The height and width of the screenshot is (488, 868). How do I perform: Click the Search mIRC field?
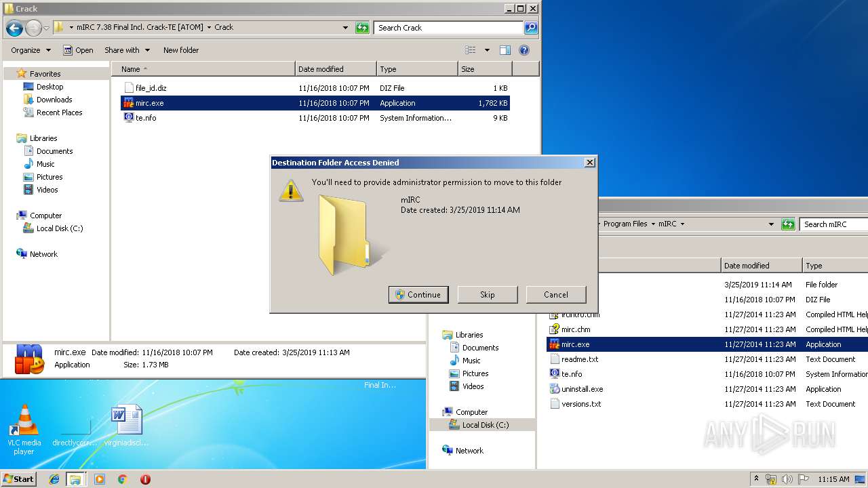point(834,224)
